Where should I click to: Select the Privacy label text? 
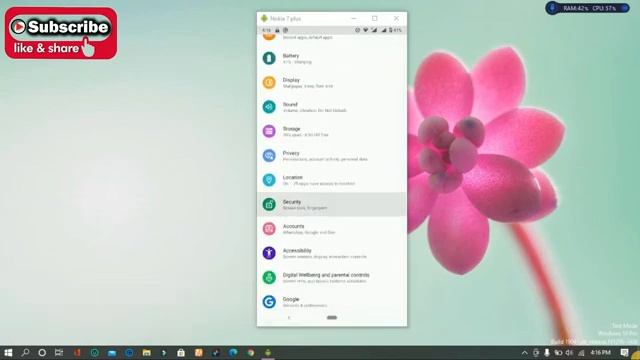point(291,153)
